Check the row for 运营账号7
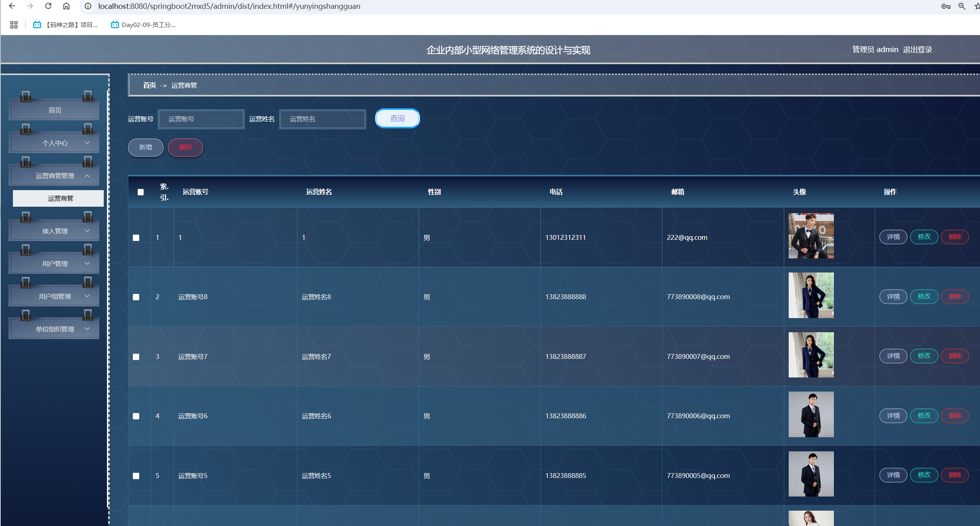Screen dimensions: 980x526 click(x=136, y=357)
